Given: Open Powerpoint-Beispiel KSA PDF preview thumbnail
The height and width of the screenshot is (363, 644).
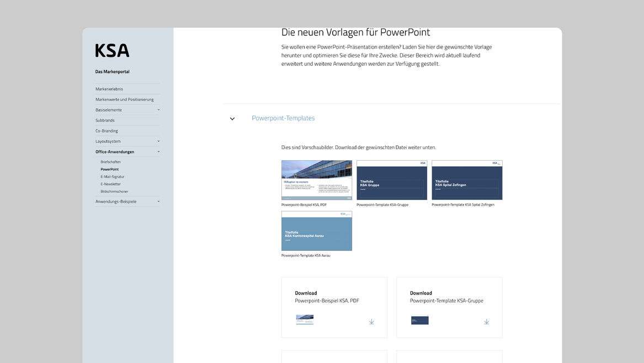Looking at the screenshot, I should tap(316, 180).
